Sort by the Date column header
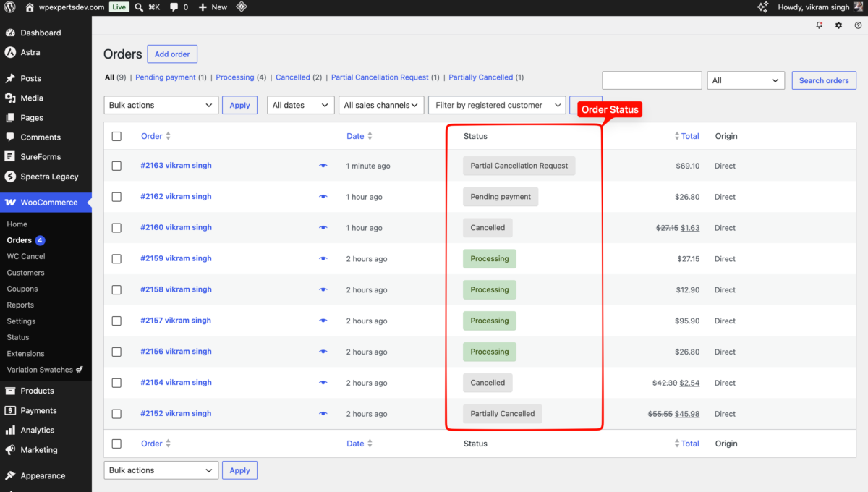 359,136
